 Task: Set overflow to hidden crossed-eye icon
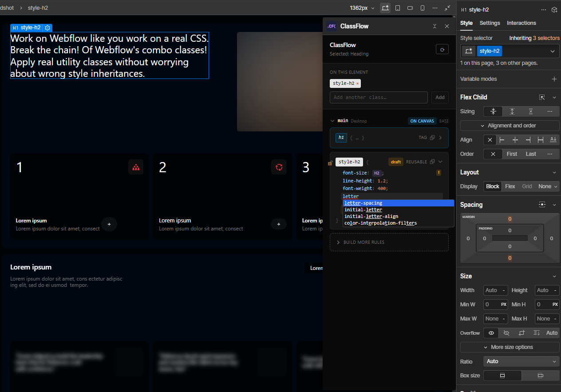pyautogui.click(x=506, y=333)
